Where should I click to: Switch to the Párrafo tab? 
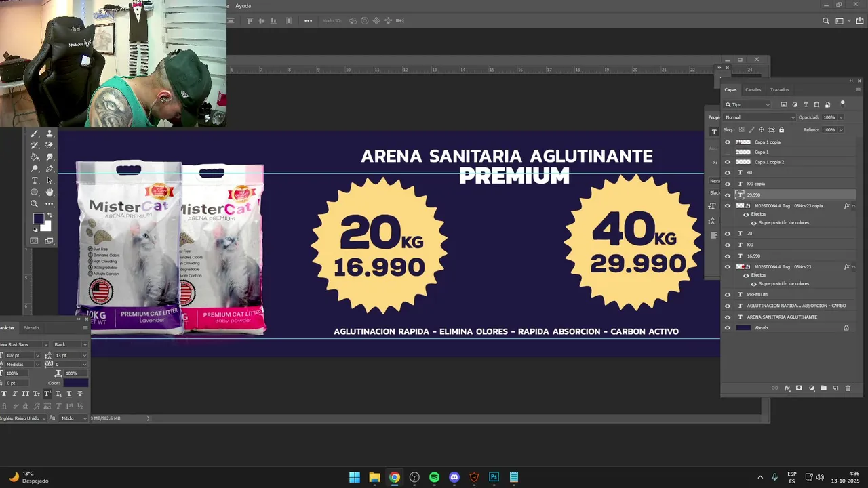point(31,328)
